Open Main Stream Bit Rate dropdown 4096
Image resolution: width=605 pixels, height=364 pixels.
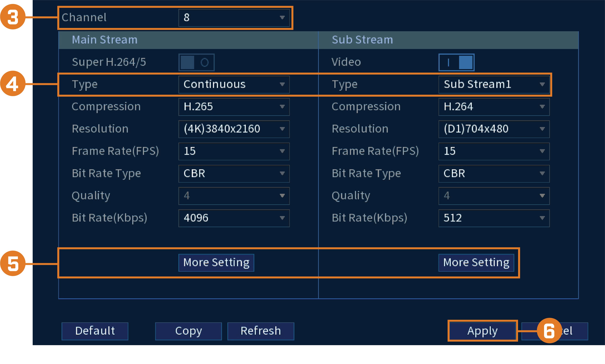click(234, 218)
